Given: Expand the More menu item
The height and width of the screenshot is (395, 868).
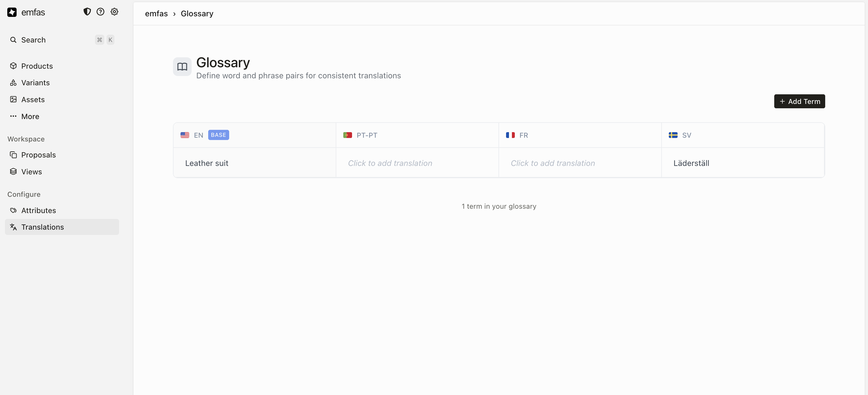Looking at the screenshot, I should (30, 116).
